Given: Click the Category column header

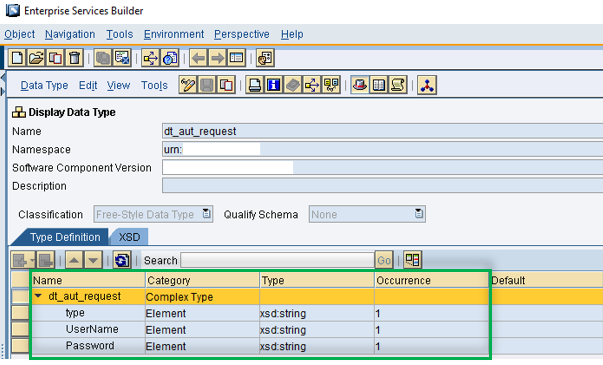Looking at the screenshot, I should [202, 280].
